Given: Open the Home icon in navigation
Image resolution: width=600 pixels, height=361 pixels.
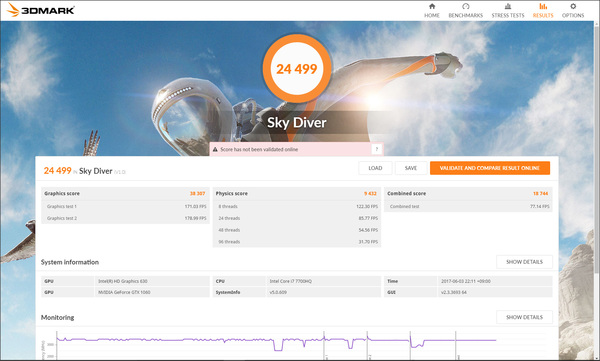Looking at the screenshot, I should point(432,6).
